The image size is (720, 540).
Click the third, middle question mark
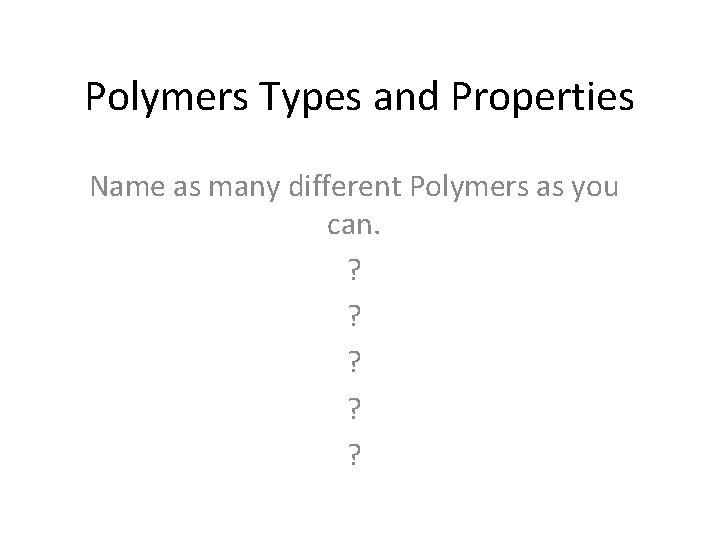pos(354,362)
